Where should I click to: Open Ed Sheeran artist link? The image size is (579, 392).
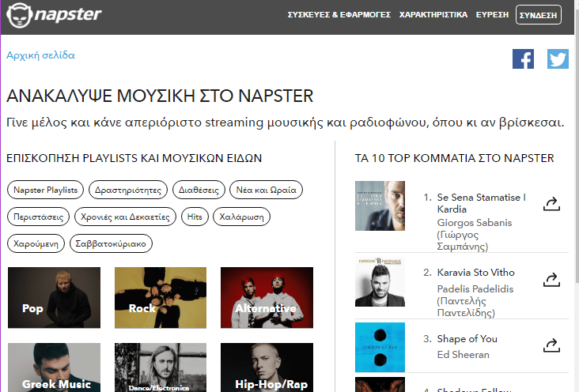click(x=463, y=355)
